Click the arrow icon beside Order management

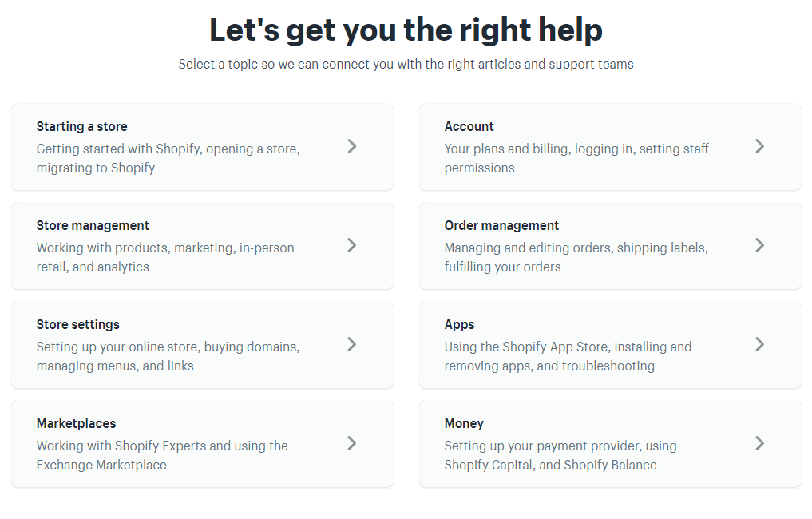(x=760, y=246)
